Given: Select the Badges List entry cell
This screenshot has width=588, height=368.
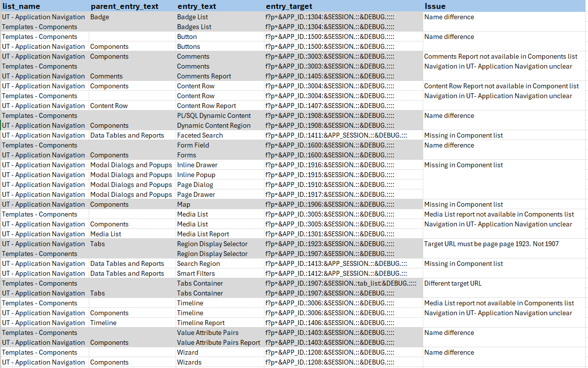Looking at the screenshot, I should pos(194,27).
